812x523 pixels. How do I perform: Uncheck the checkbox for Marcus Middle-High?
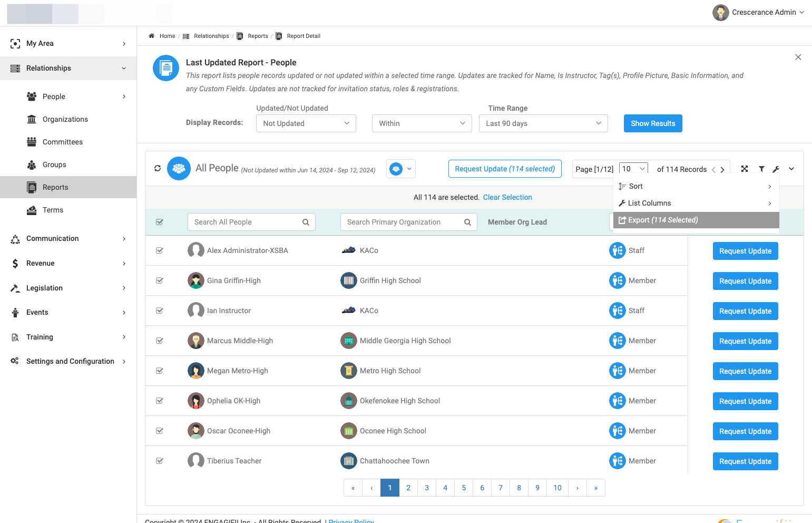(160, 341)
